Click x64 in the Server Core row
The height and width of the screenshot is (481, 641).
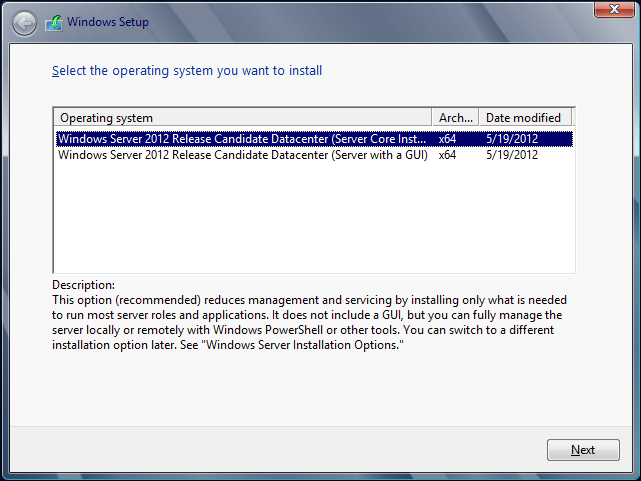[x=447, y=139]
